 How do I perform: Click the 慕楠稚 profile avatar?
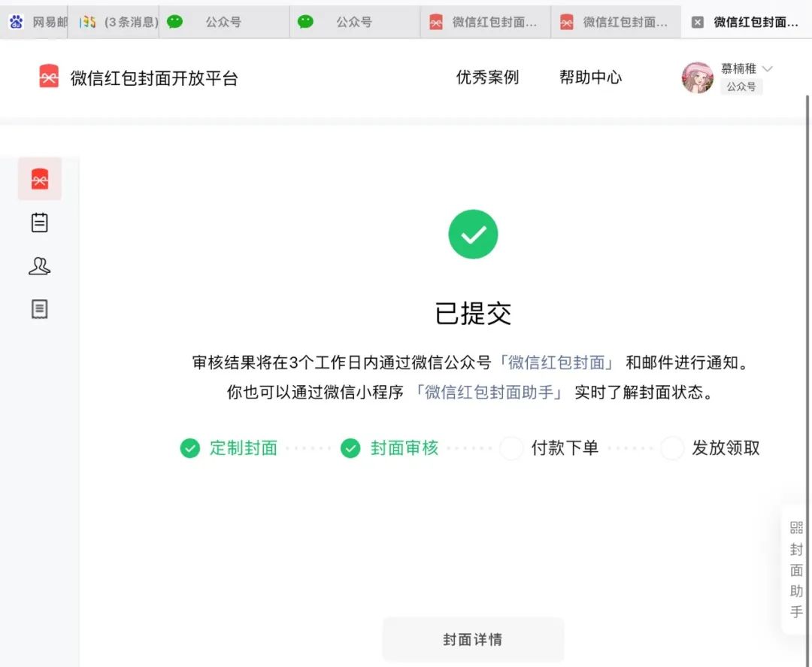697,77
